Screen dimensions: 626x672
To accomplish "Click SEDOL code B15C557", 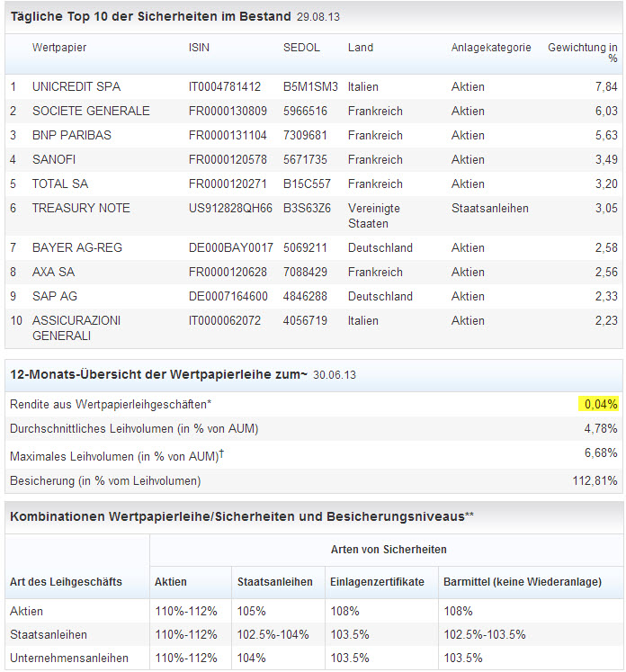I will (x=307, y=184).
